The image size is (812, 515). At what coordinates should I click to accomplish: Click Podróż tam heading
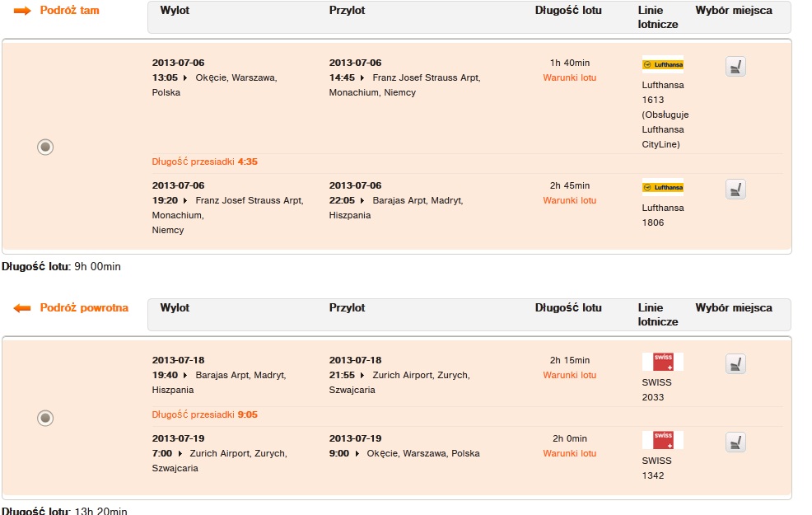pos(69,11)
